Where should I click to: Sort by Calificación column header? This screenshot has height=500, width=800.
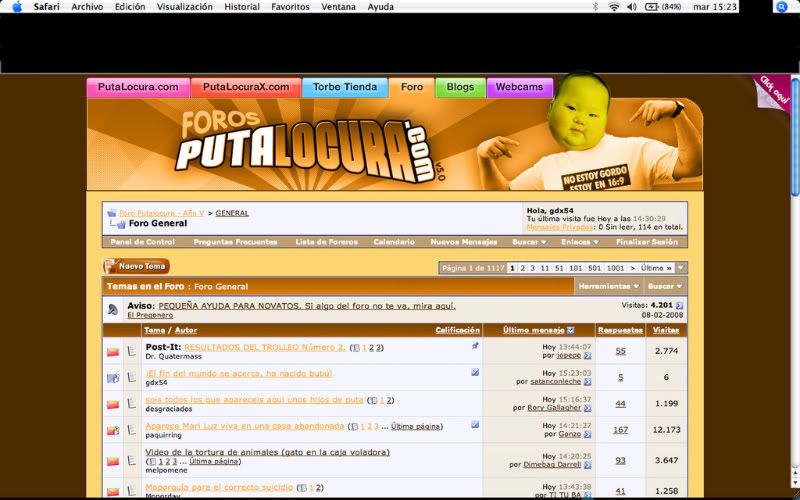(x=458, y=330)
